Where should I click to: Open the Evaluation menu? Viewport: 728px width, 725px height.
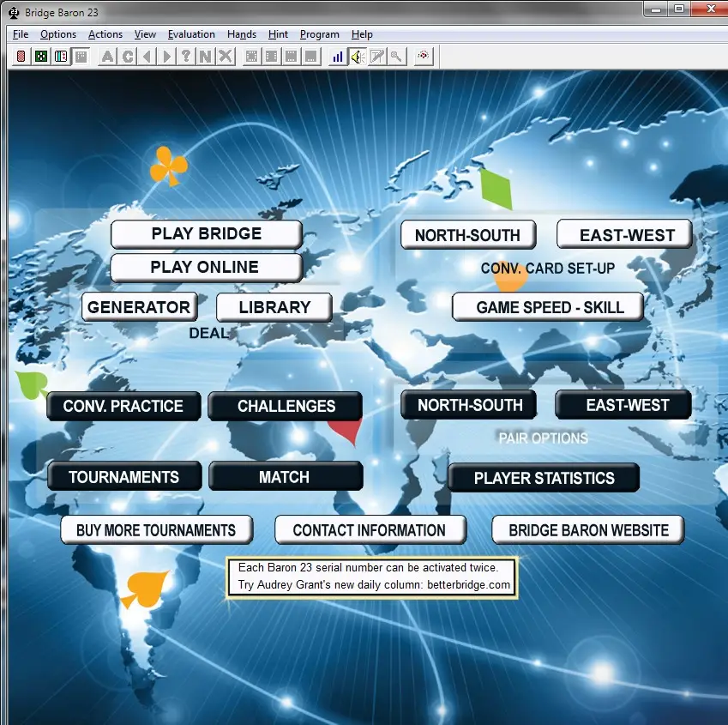(x=191, y=34)
